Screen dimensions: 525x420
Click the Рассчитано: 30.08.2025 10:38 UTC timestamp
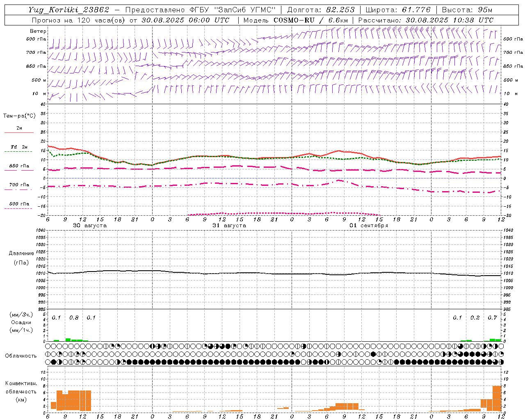pos(426,20)
